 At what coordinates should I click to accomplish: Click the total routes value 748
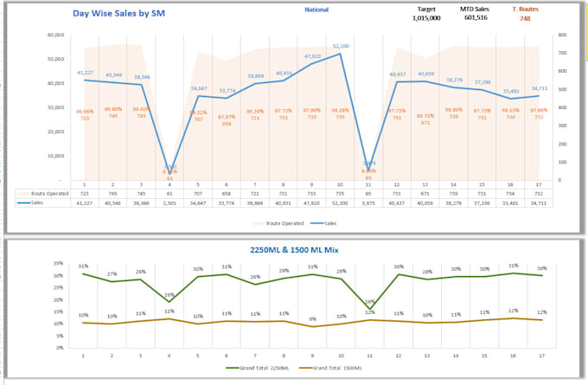tap(525, 18)
